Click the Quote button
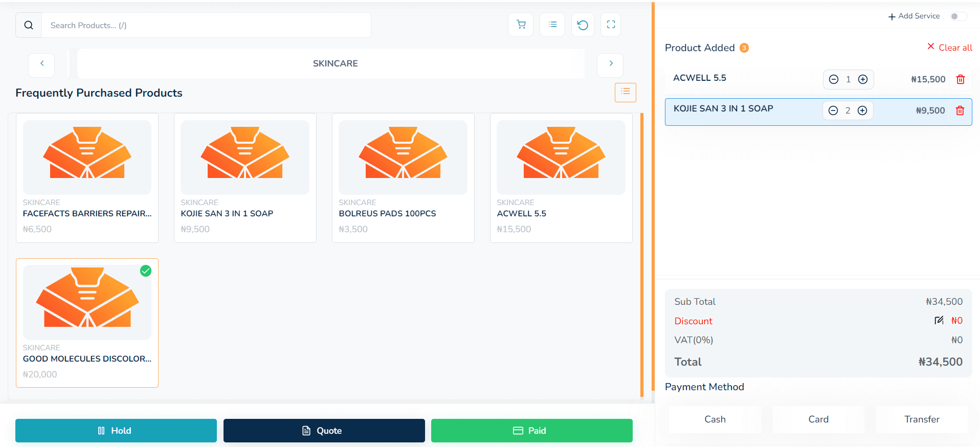This screenshot has height=447, width=980. pyautogui.click(x=324, y=431)
